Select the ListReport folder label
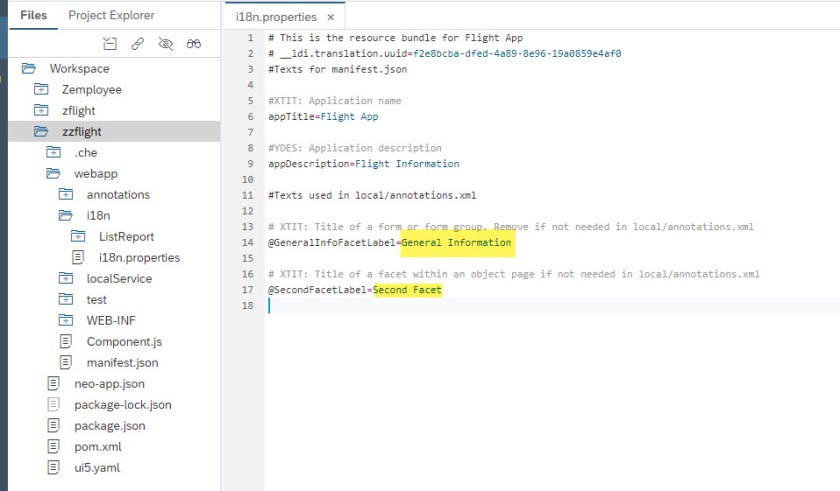Image resolution: width=840 pixels, height=491 pixels. 126,236
